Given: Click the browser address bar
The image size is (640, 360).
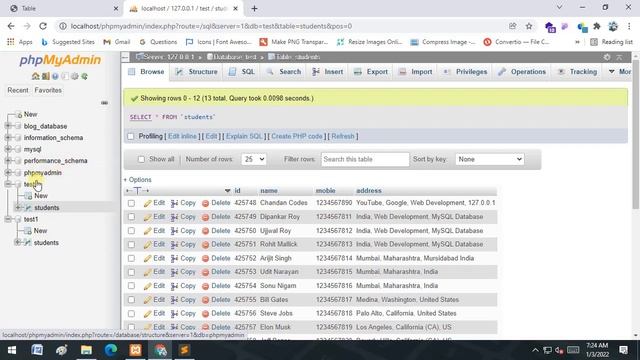Looking at the screenshot, I should pyautogui.click(x=282, y=26).
